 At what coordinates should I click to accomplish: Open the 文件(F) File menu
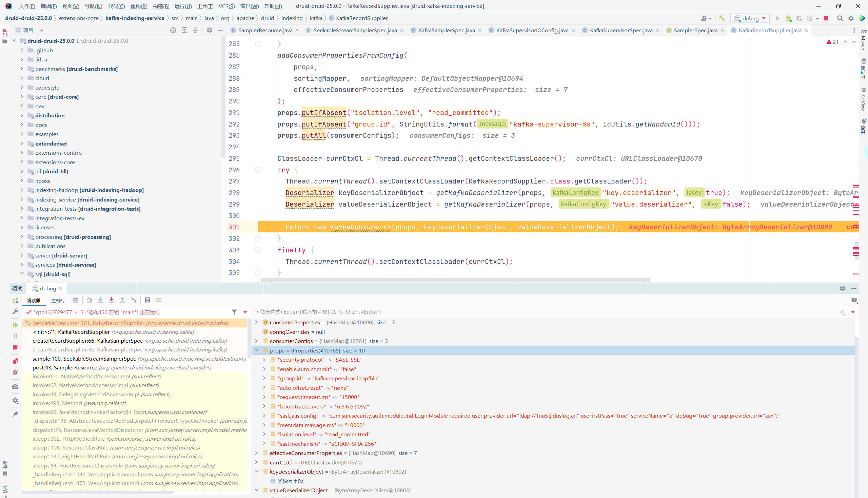tap(27, 6)
